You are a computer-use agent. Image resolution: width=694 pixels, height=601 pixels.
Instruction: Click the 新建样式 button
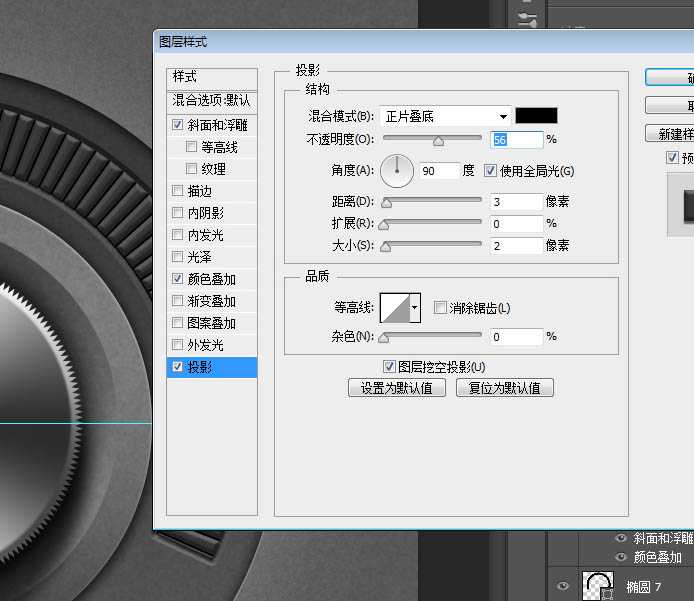[x=670, y=134]
